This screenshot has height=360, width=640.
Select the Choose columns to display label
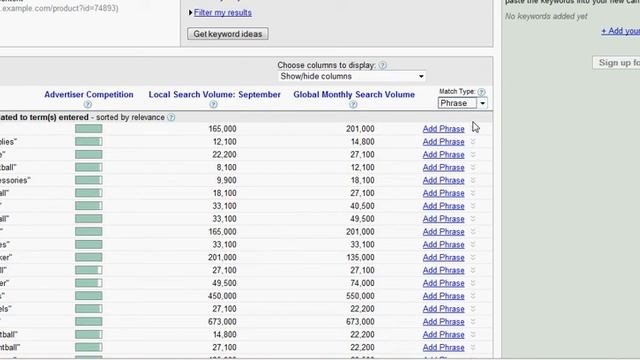[326, 65]
